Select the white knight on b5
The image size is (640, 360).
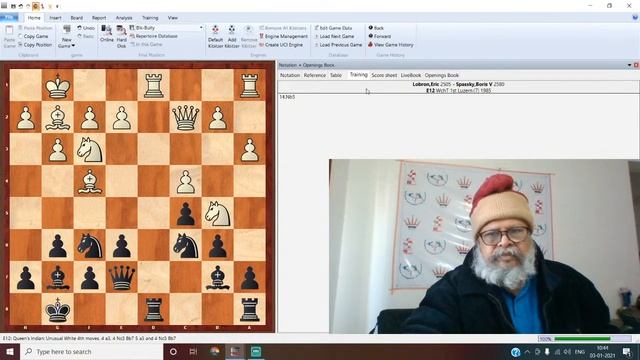click(218, 213)
